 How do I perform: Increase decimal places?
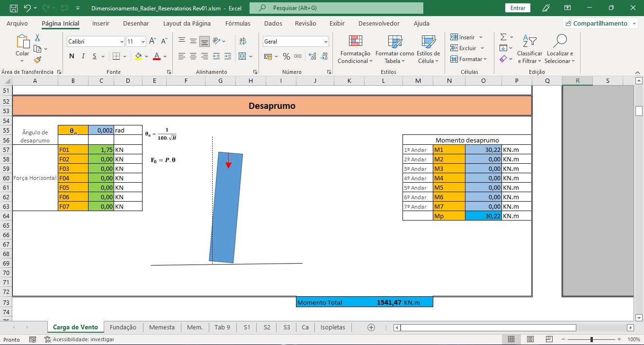[x=313, y=56]
